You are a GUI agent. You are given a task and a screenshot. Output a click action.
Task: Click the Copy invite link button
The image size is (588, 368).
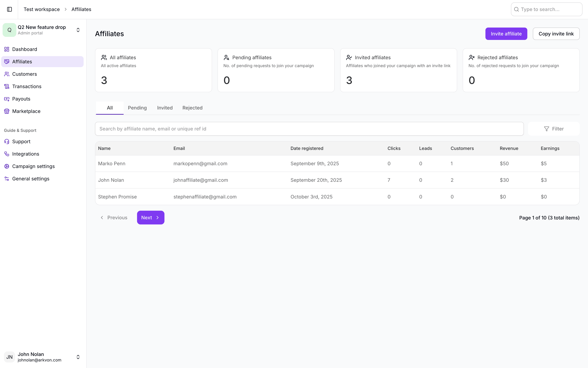tap(556, 34)
